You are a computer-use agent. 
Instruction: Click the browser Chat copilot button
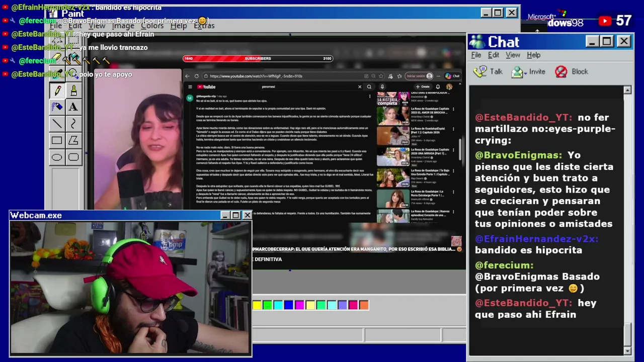[x=453, y=76]
